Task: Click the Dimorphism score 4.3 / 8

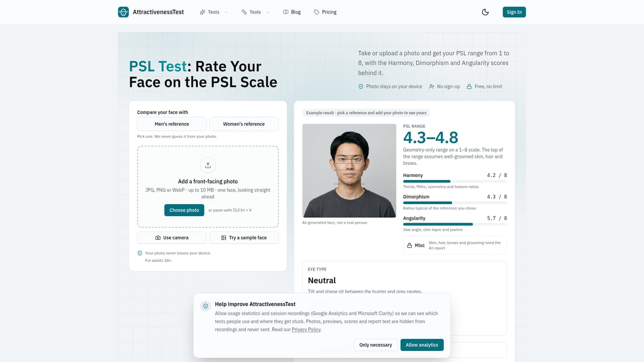Action: (x=497, y=197)
